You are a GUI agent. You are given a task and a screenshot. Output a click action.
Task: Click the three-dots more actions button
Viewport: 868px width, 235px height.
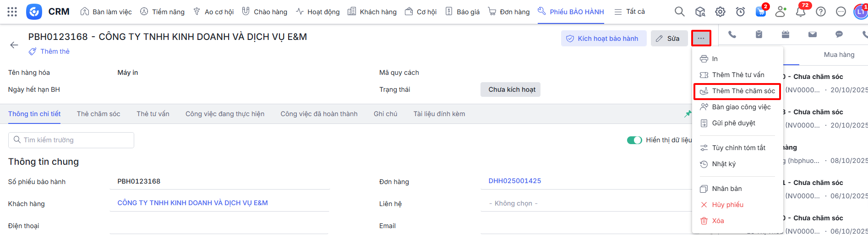[x=701, y=39]
